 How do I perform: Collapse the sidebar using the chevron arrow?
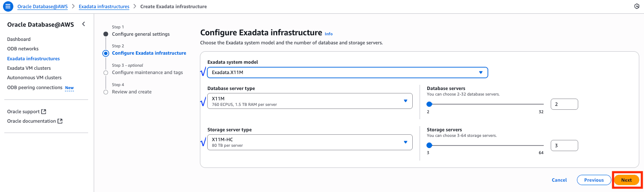83,24
